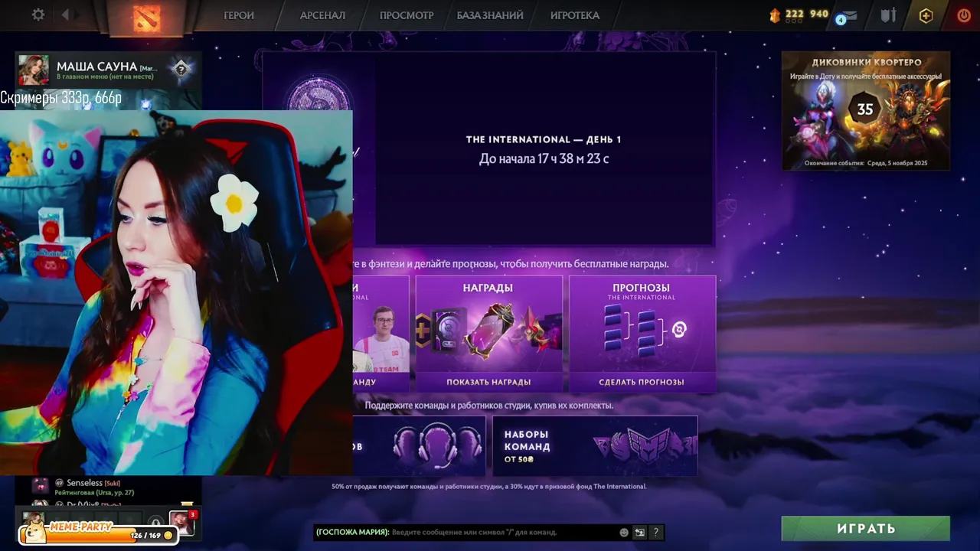Click СДЕЛАТЬ ПРОГНОЗЫ button
Screen dimensions: 980x551
coord(642,382)
